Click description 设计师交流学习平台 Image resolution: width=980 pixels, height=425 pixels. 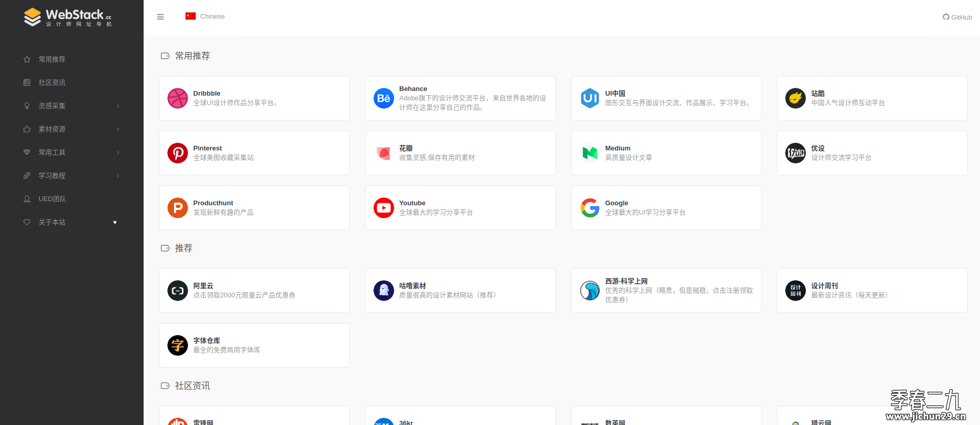841,158
